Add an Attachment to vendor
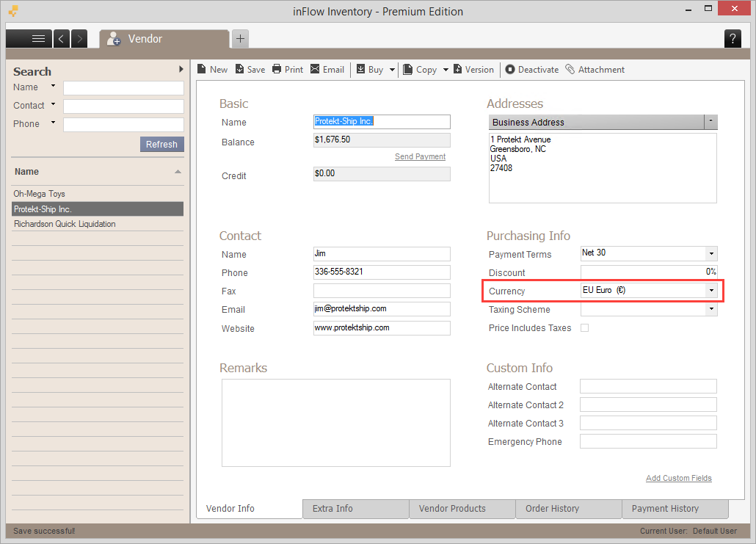This screenshot has height=544, width=756. click(595, 70)
